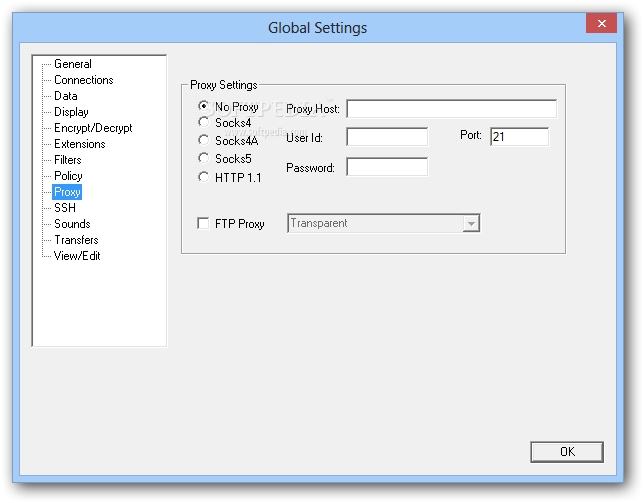The image size is (644, 503).
Task: Close the Global Settings dialog
Action: 601,23
